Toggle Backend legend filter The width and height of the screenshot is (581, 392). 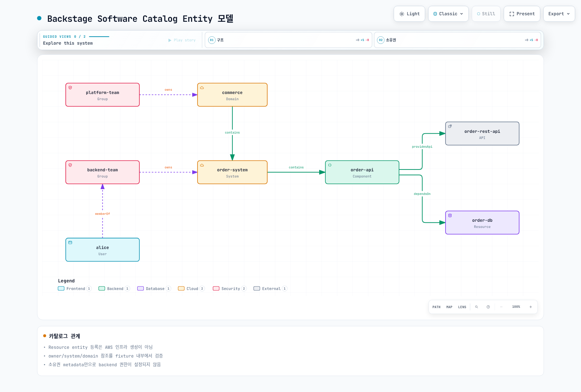(x=114, y=289)
